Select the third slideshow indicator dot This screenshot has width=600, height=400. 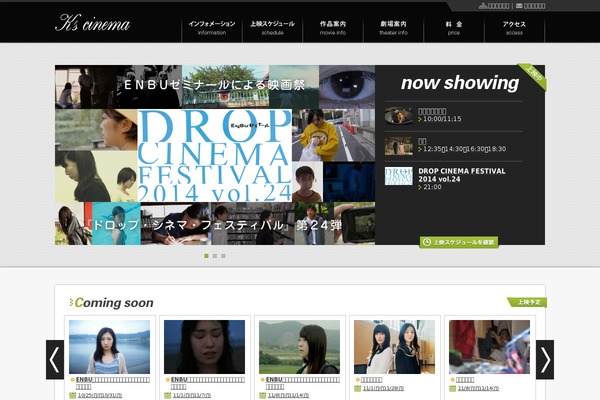(223, 256)
